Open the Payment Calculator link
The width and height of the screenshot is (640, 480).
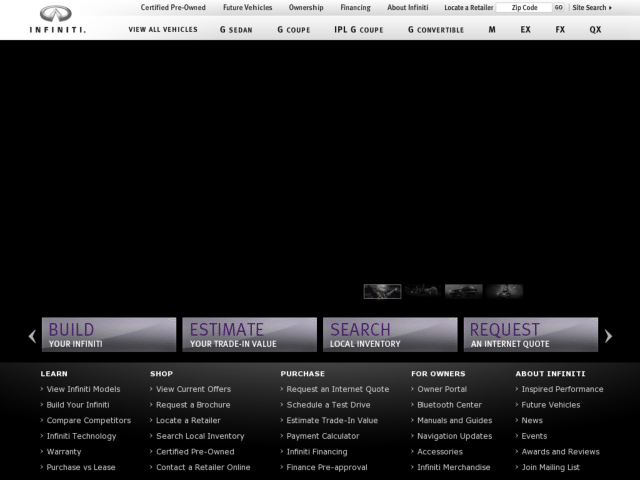(x=322, y=436)
